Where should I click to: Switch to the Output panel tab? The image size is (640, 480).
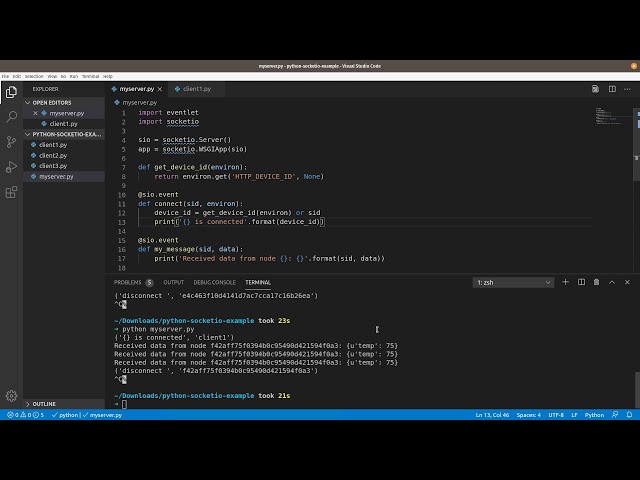point(173,282)
